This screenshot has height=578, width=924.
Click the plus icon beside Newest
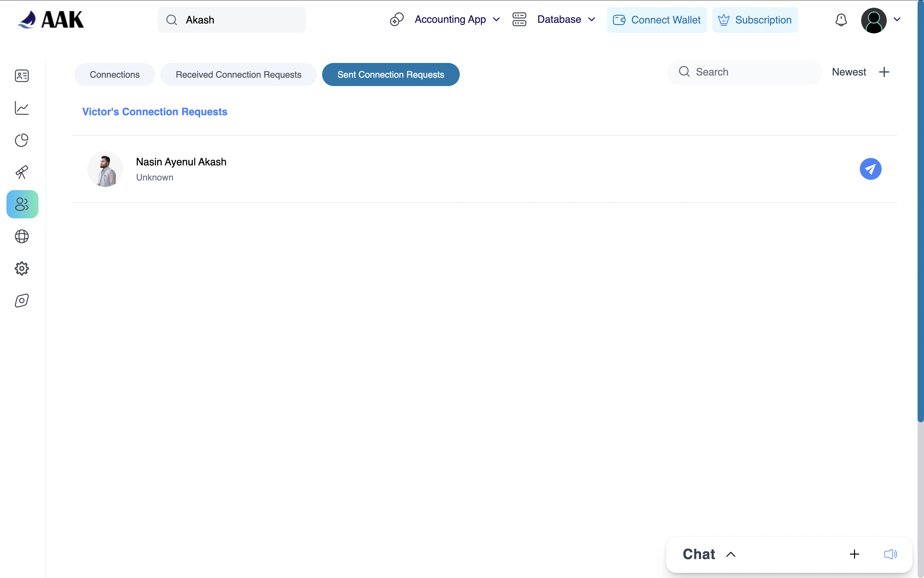[884, 72]
